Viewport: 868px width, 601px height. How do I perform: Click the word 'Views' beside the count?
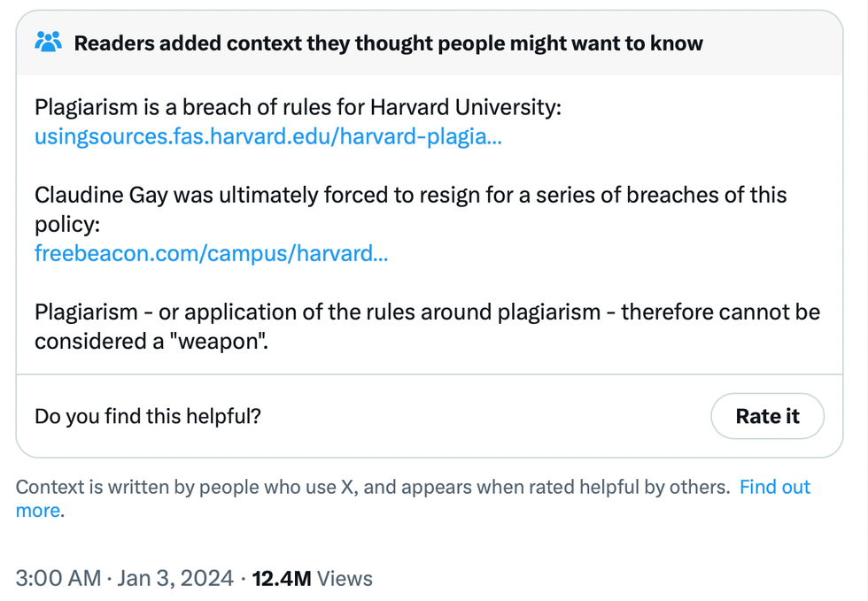pyautogui.click(x=345, y=579)
